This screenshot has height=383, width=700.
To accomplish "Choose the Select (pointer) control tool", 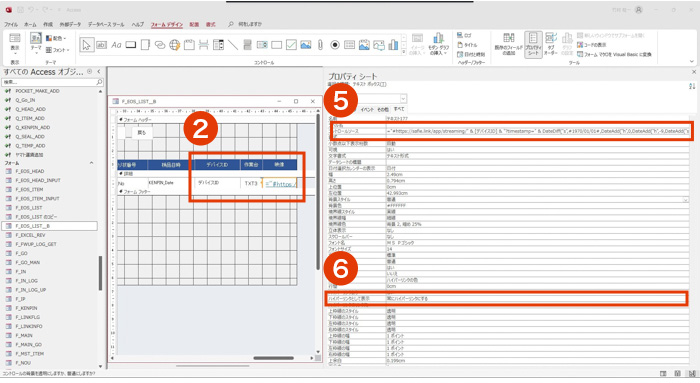I will tap(87, 45).
